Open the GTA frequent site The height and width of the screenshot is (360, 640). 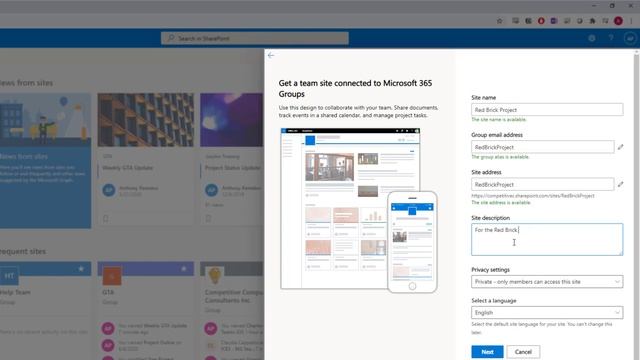pyautogui.click(x=108, y=292)
